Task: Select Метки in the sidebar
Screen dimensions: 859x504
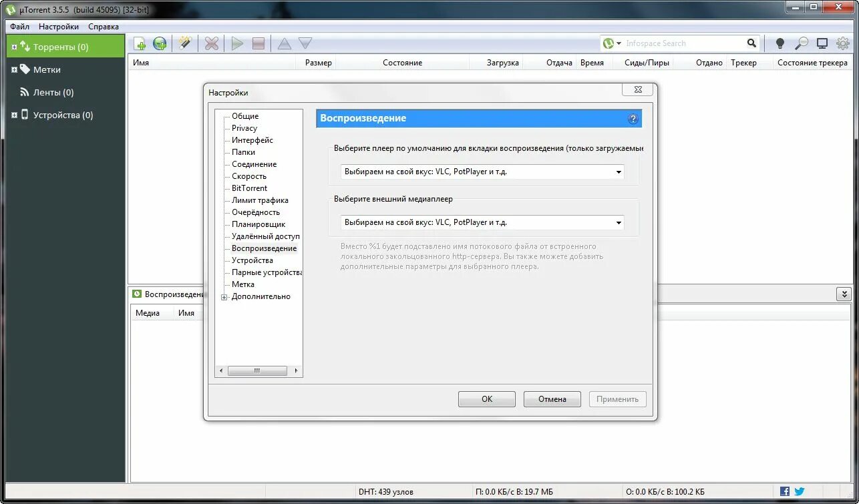Action: click(47, 69)
